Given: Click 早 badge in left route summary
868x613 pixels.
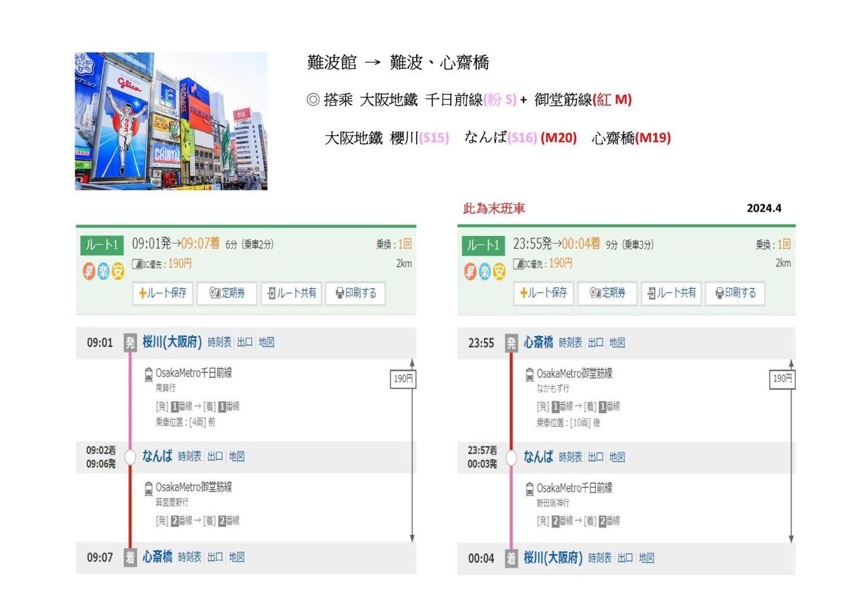Looking at the screenshot, I should [x=89, y=272].
